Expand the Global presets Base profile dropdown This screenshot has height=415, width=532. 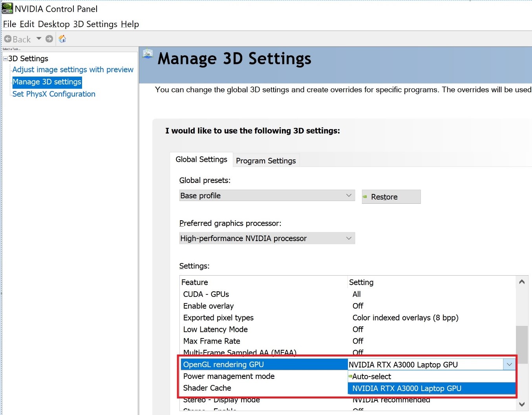(x=267, y=196)
